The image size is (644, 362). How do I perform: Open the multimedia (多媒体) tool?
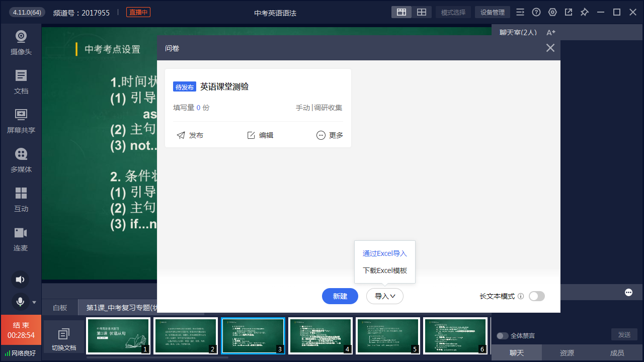21,160
